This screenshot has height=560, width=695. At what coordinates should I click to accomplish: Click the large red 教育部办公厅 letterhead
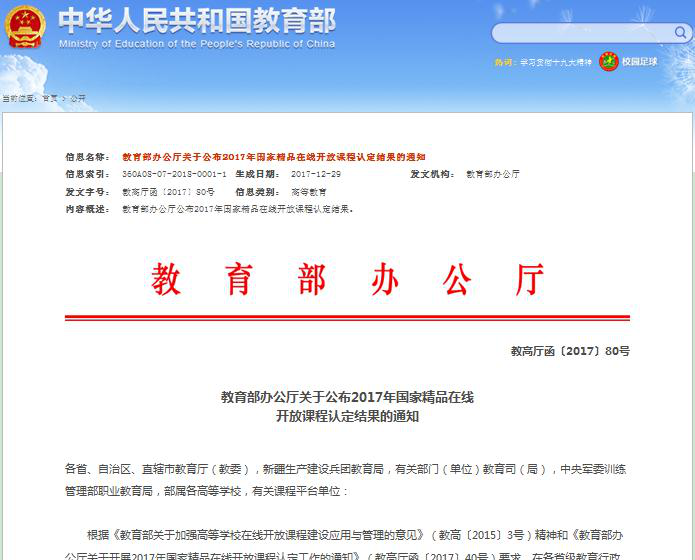348,279
